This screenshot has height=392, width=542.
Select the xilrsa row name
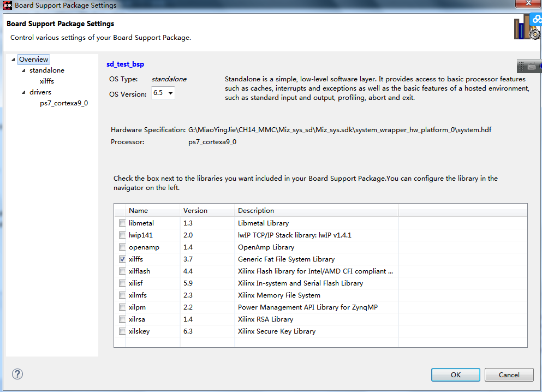(x=137, y=319)
